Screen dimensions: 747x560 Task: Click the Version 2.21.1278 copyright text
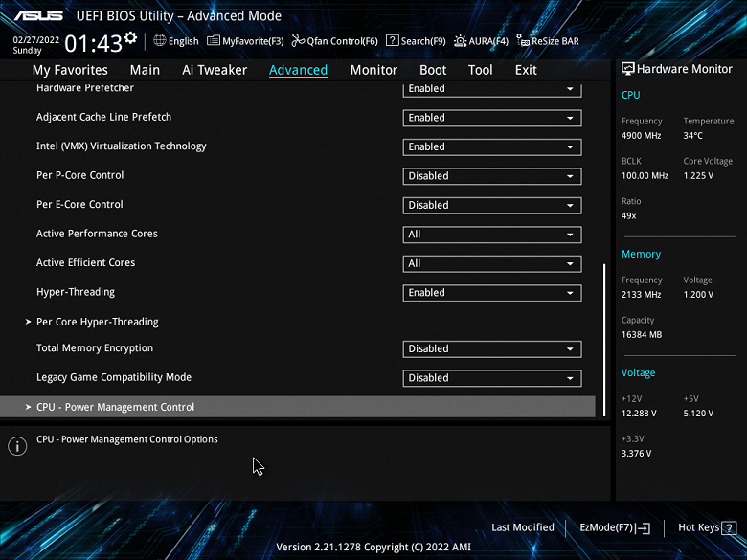tap(373, 548)
